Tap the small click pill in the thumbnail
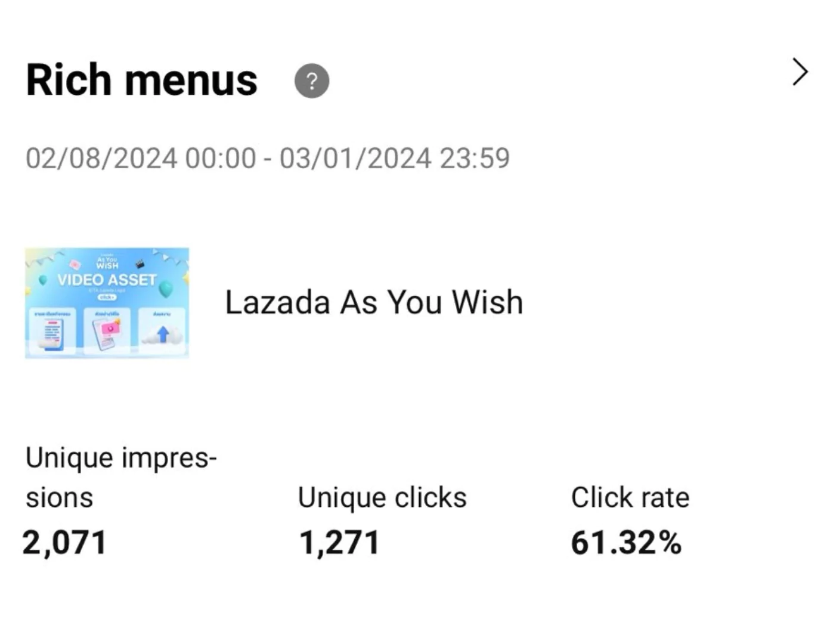 coord(107,297)
